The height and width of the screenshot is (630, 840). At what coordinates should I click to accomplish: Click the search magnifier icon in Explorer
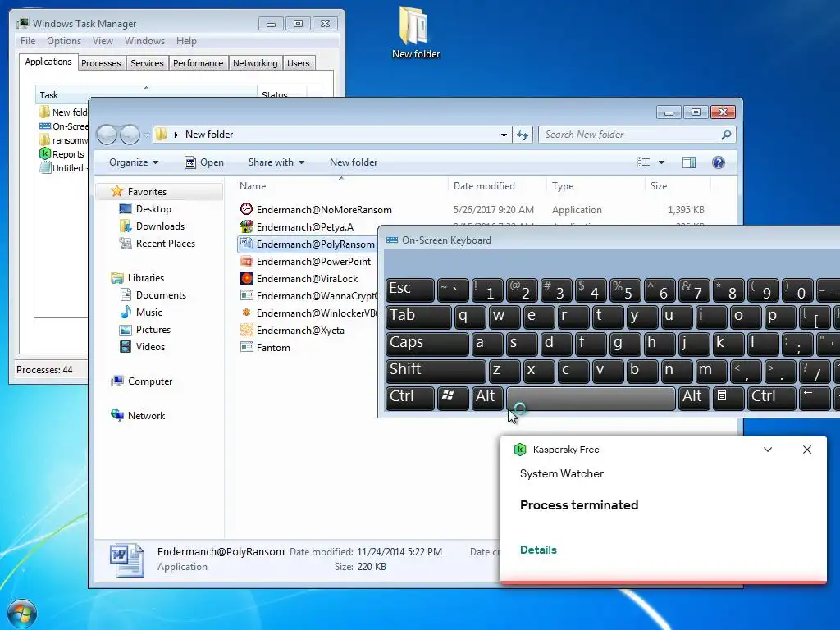coord(726,135)
